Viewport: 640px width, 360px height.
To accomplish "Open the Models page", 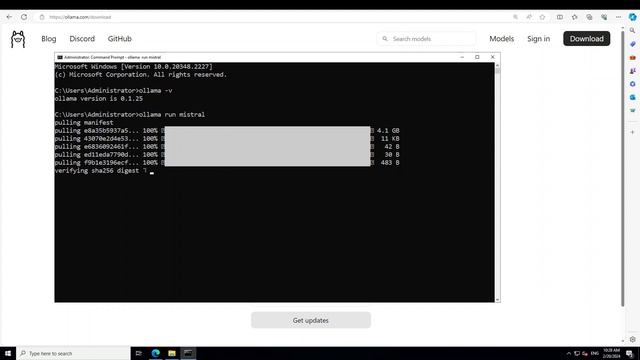I will tap(502, 39).
